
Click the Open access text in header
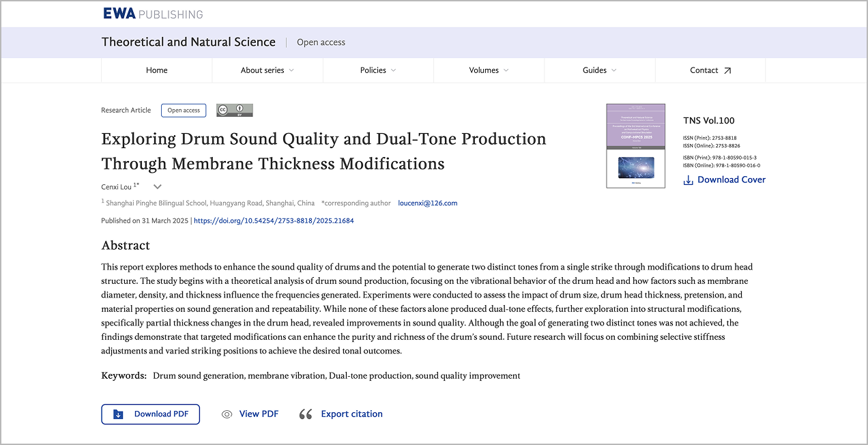click(x=321, y=42)
